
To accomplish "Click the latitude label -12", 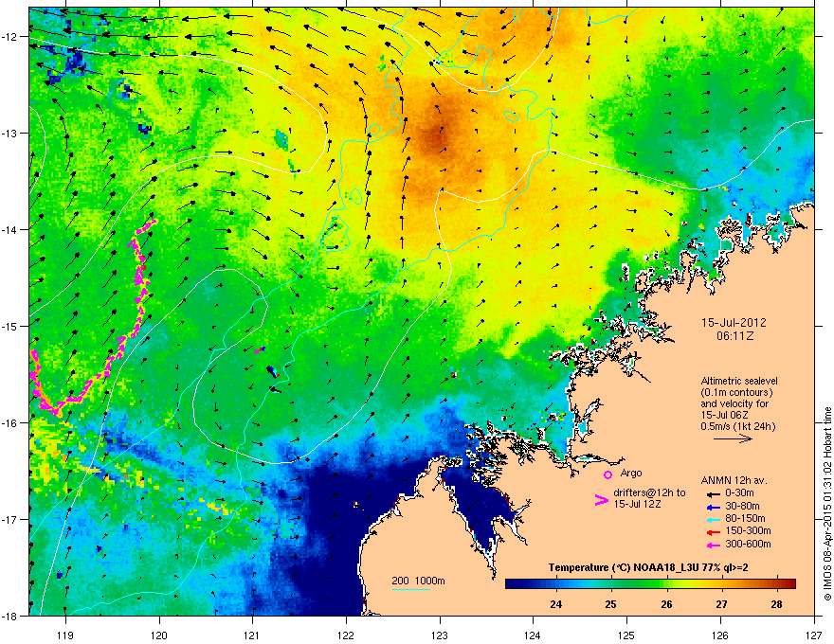I will 10,37.
